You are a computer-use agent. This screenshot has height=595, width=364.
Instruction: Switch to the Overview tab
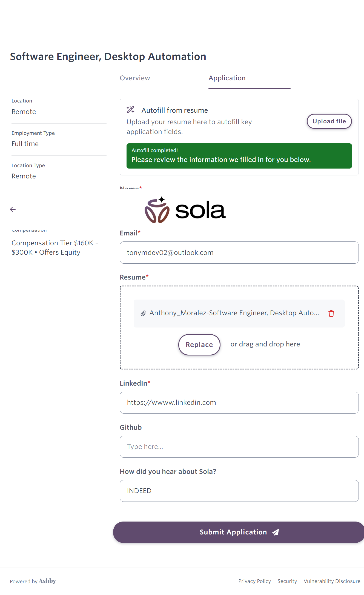[x=135, y=78]
